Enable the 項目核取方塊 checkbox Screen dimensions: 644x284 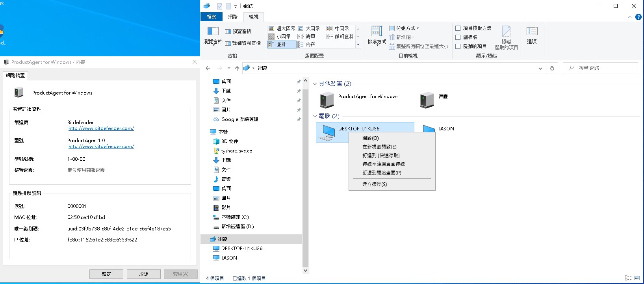coord(458,28)
